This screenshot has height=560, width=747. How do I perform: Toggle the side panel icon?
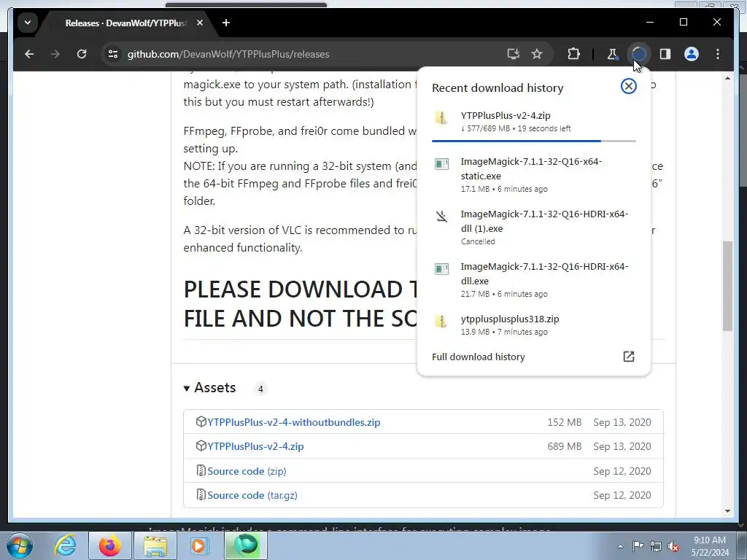[665, 54]
